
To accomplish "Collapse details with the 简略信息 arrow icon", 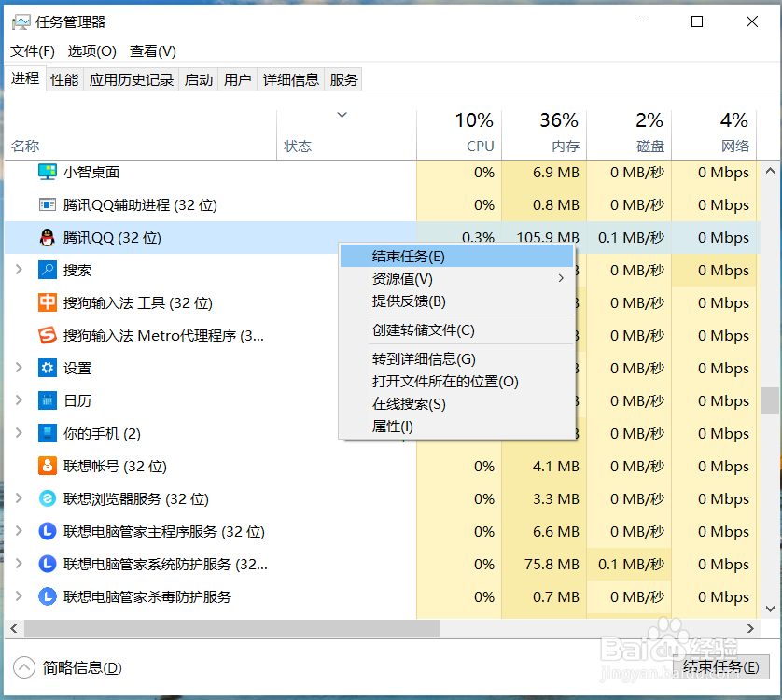I will pos(24,667).
